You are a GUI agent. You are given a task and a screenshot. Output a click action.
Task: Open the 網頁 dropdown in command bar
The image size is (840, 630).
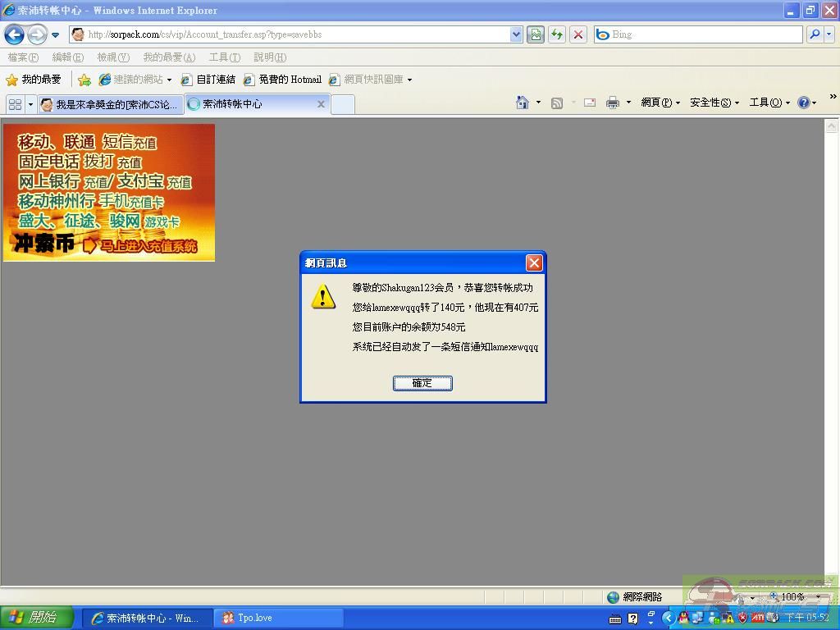pyautogui.click(x=660, y=103)
